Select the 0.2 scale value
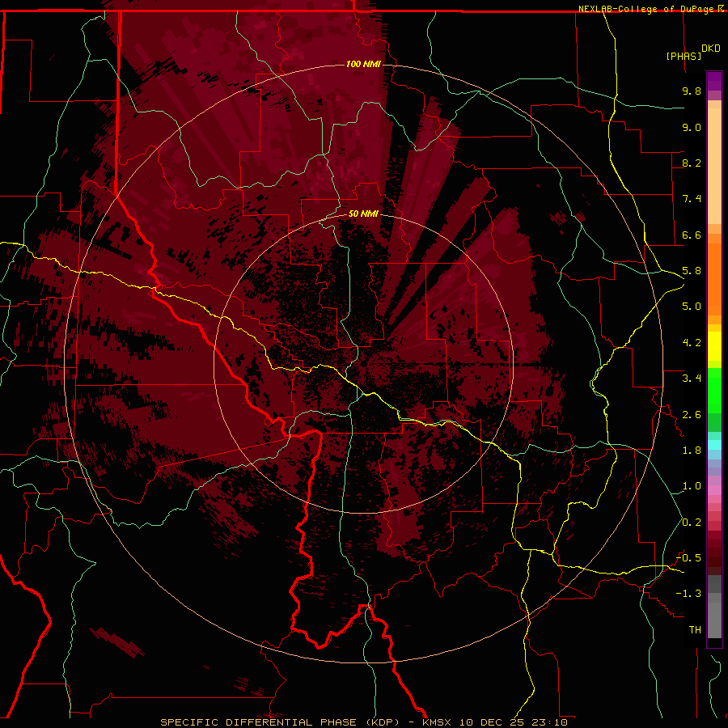 click(692, 523)
